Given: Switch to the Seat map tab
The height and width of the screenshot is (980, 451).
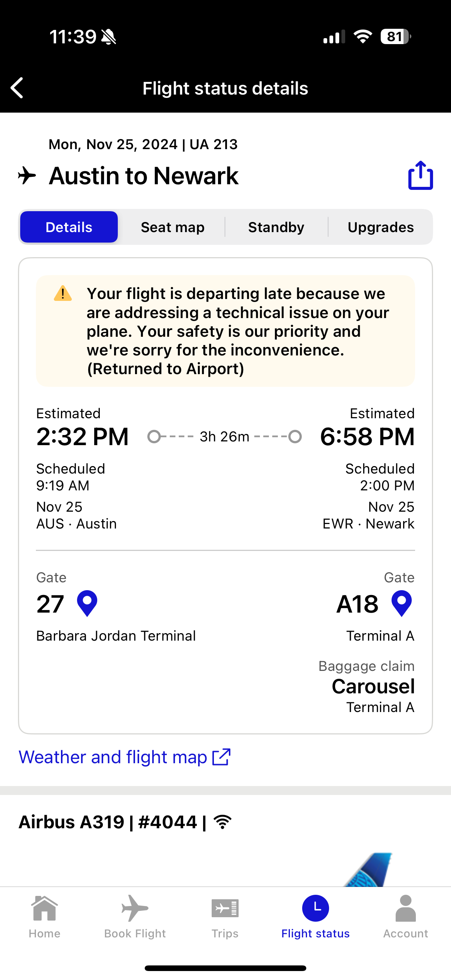Looking at the screenshot, I should [x=172, y=227].
